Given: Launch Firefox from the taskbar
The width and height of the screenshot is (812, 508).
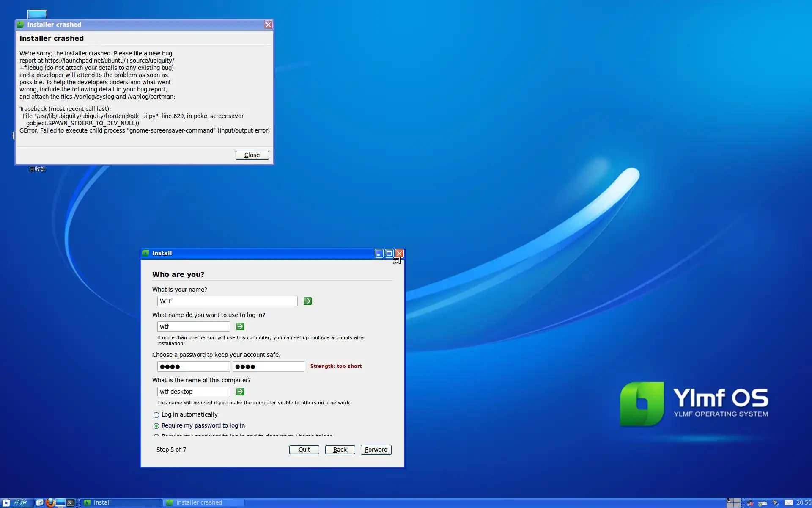Looking at the screenshot, I should pos(50,502).
